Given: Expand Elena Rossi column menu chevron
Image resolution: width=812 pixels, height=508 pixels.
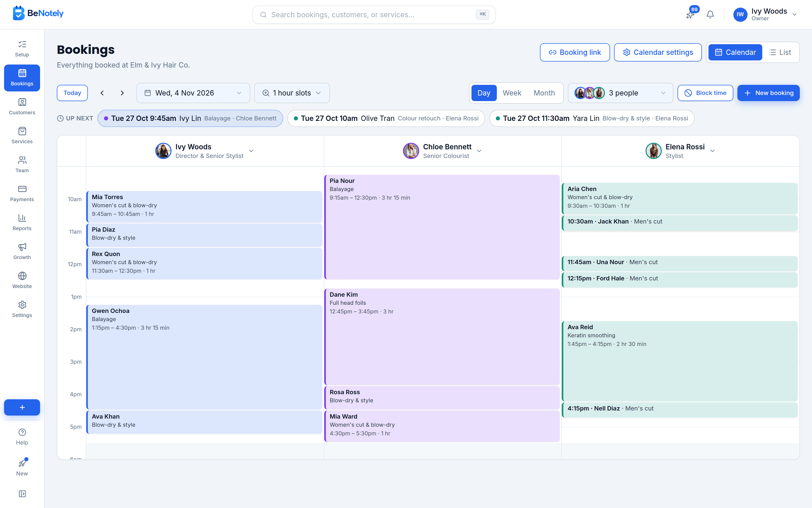Looking at the screenshot, I should coord(712,151).
